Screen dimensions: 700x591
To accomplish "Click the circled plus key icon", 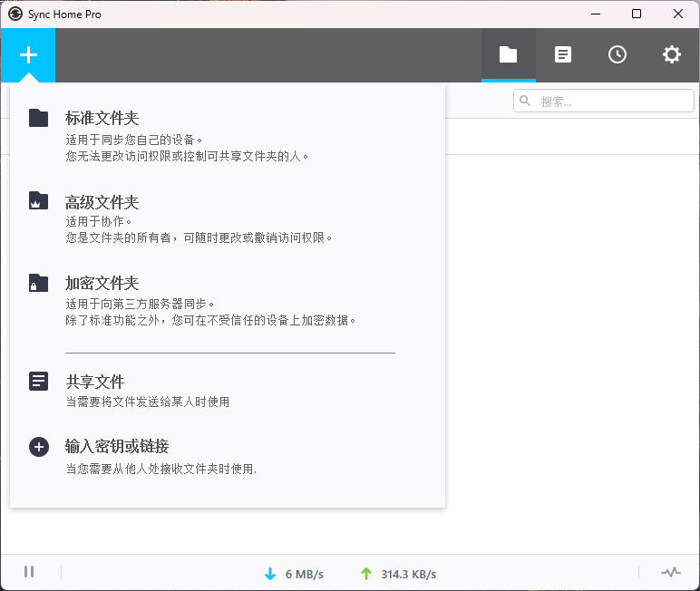I will coord(38,447).
